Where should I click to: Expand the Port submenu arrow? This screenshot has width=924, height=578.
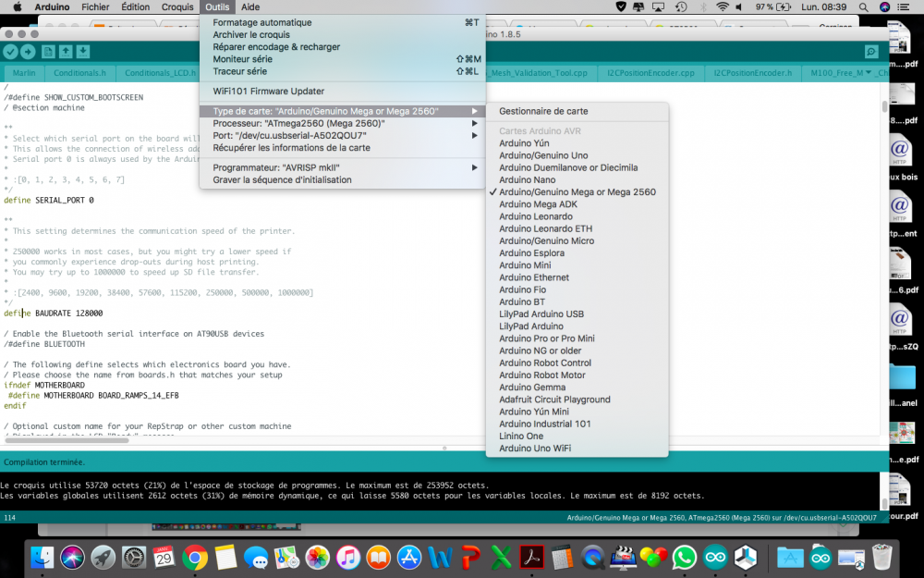point(474,136)
